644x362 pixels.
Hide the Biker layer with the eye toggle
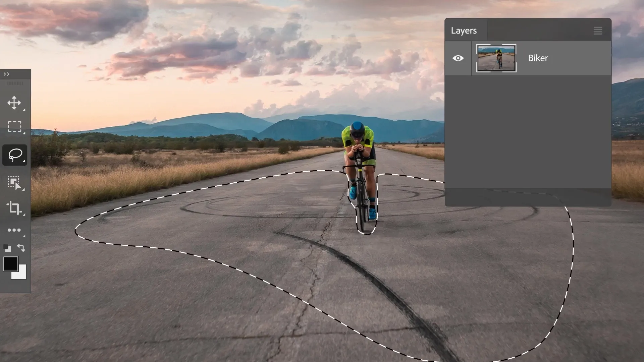point(458,58)
